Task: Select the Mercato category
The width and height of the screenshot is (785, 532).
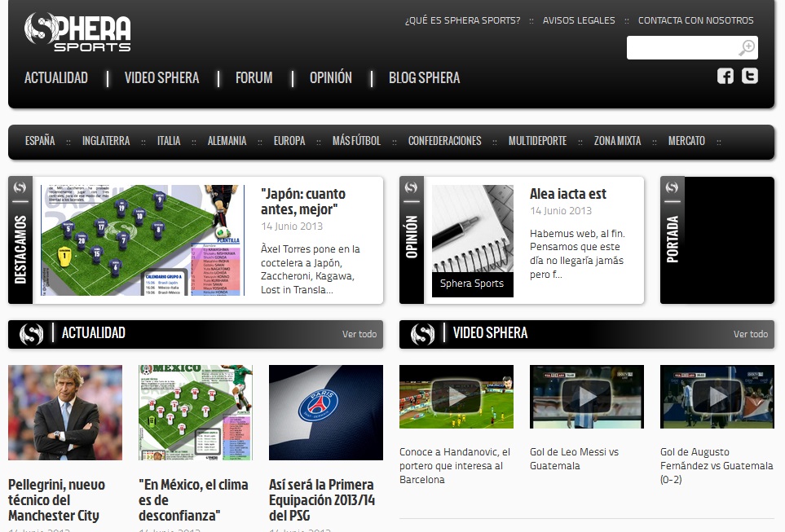Action: (x=686, y=141)
